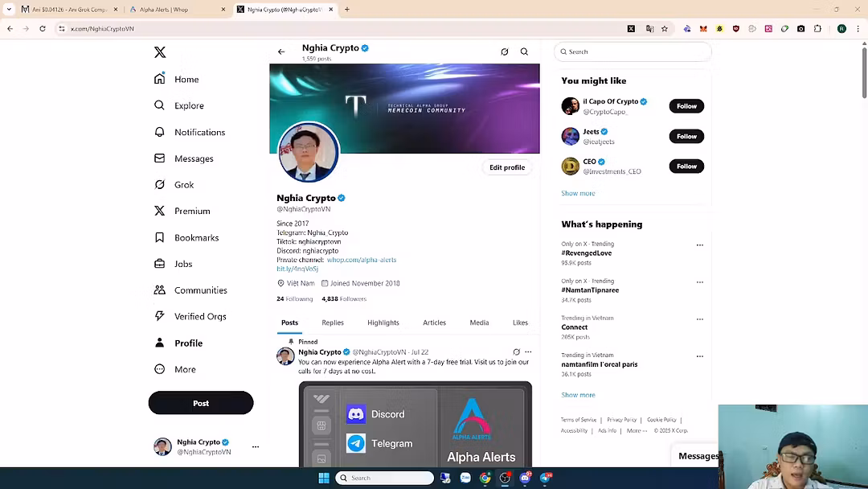This screenshot has width=868, height=489.
Task: Open the #RevengedLove trending topic
Action: coord(586,253)
